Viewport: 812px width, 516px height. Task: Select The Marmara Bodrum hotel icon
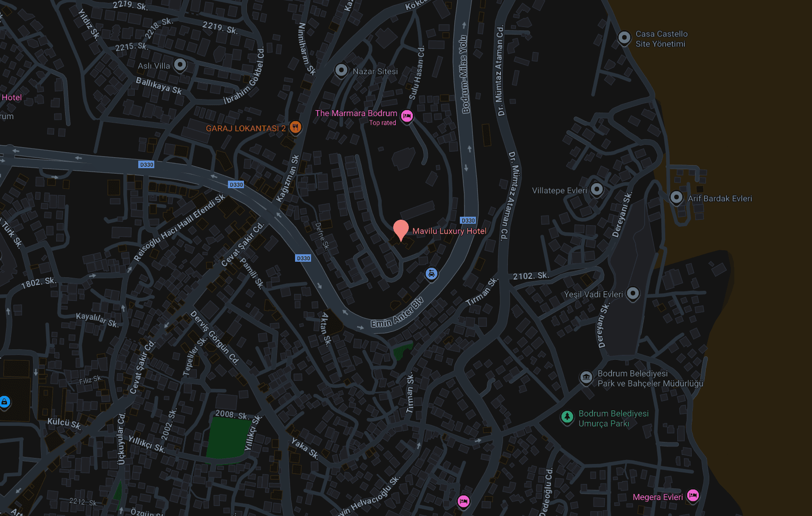[x=407, y=116]
